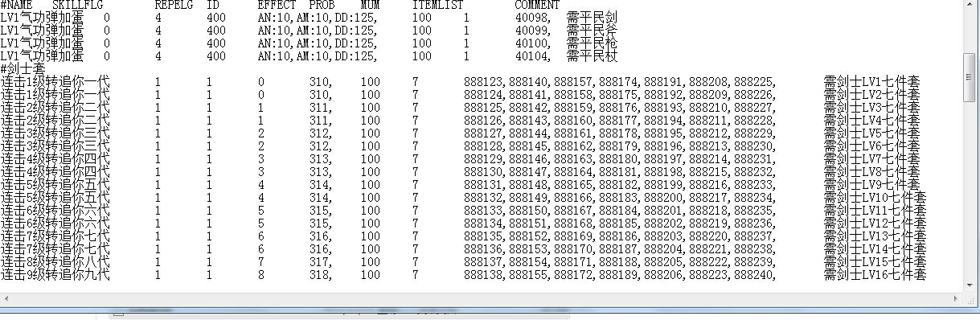Click the name 连击9级转追你九代
The width and height of the screenshot is (980, 320).
pos(55,275)
